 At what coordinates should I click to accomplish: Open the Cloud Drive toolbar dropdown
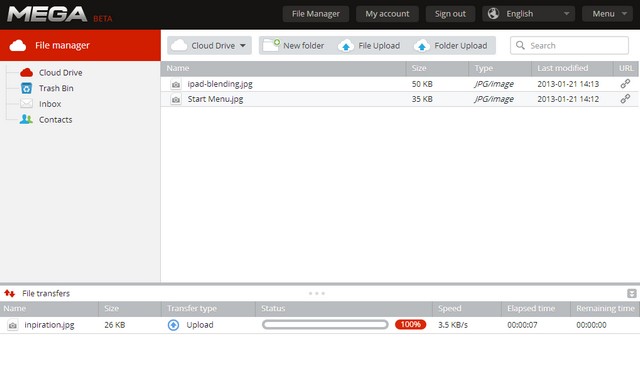(209, 46)
